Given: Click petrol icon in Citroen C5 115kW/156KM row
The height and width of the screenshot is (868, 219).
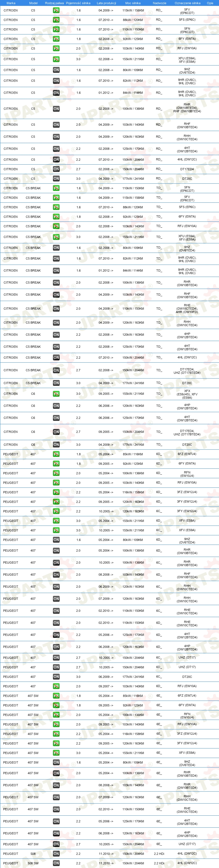Looking at the screenshot, I should tap(56, 10).
